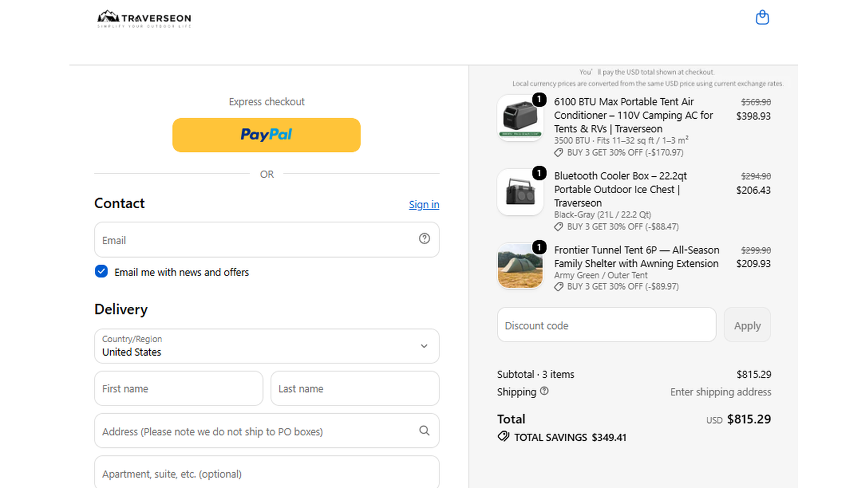The image size is (868, 488).
Task: Click the Bluetooth Cooler Box product title
Action: 621,189
